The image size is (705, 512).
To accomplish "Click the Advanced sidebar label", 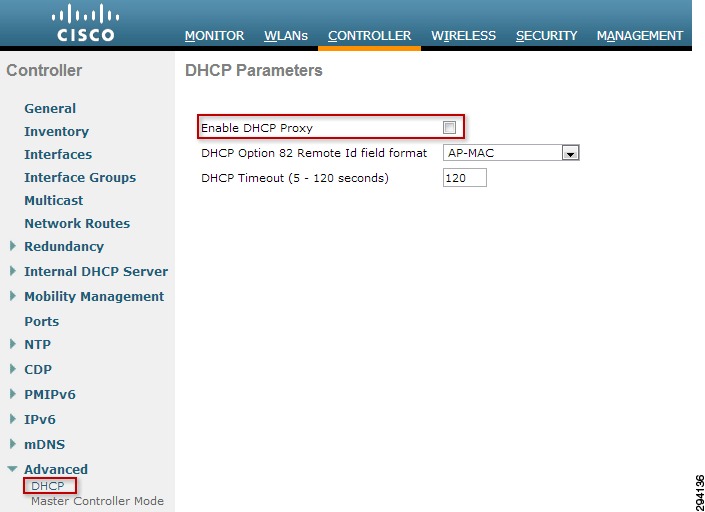I will tap(56, 469).
